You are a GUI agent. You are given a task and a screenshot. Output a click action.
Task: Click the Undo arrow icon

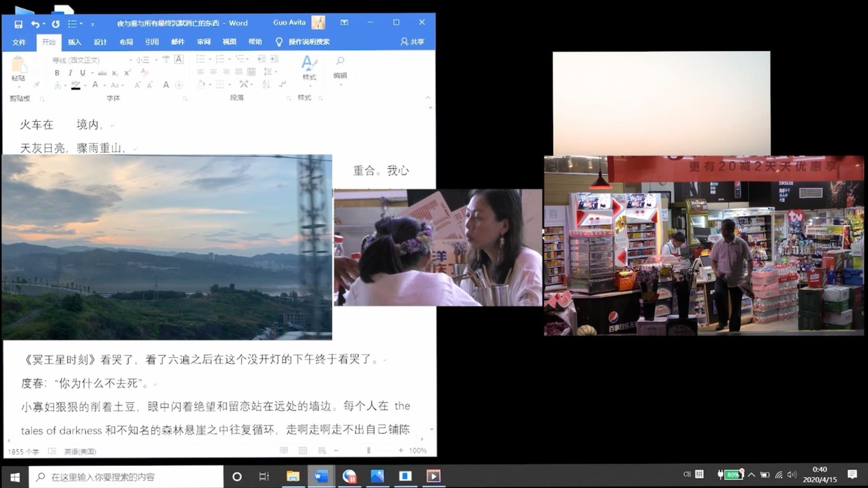35,24
